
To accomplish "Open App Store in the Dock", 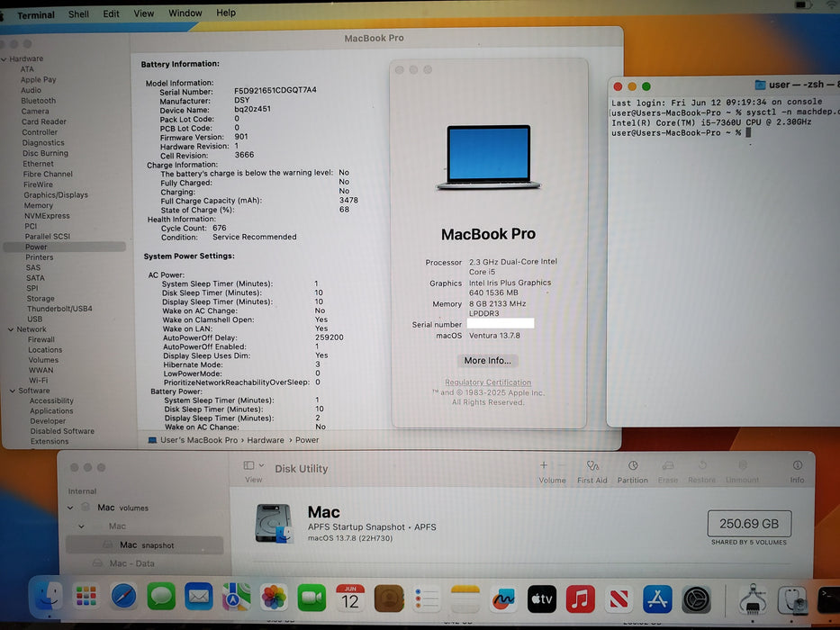I will click(x=657, y=598).
